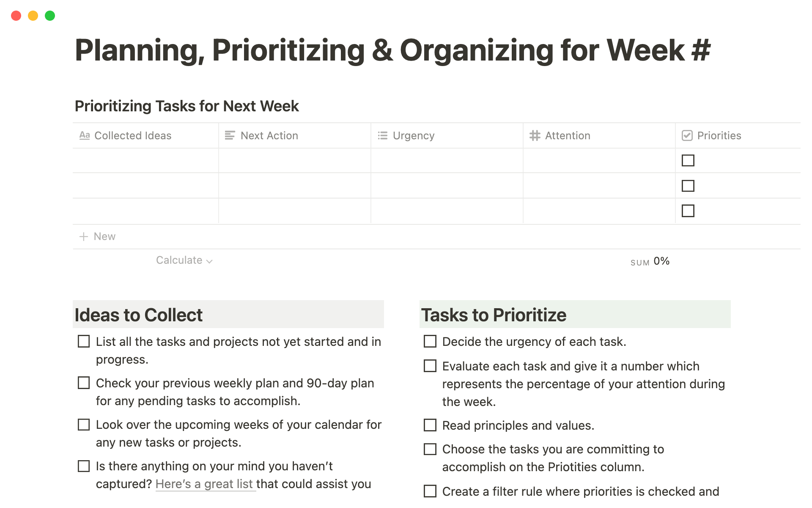Screen dimensions: 812x508
Task: Click the green macOS fullscreen window button
Action: pyautogui.click(x=50, y=16)
